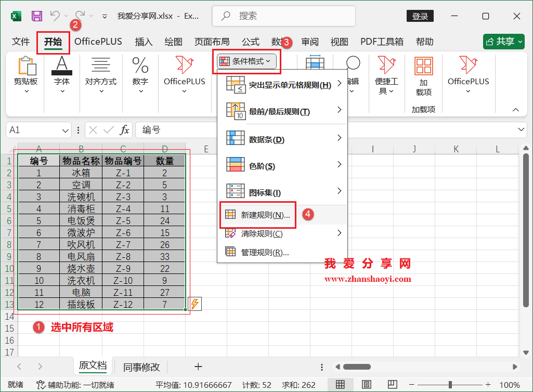Click the Quick Analysis lightning icon near cell D13

click(194, 303)
